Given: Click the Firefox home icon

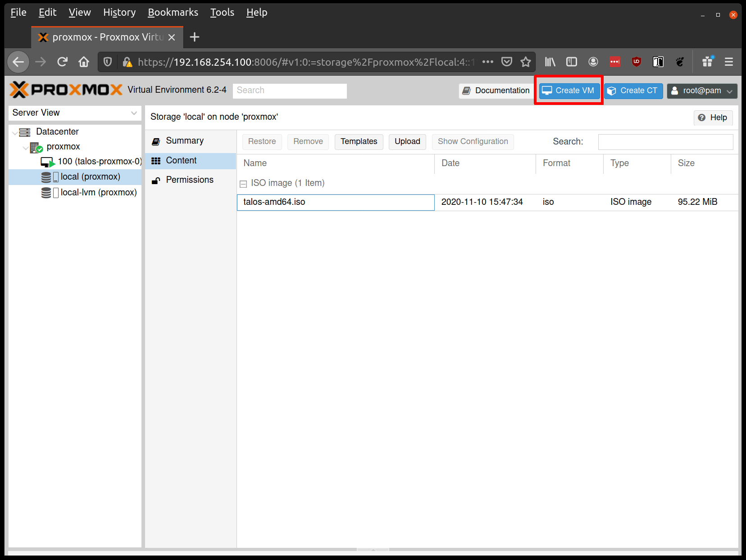Looking at the screenshot, I should 84,62.
